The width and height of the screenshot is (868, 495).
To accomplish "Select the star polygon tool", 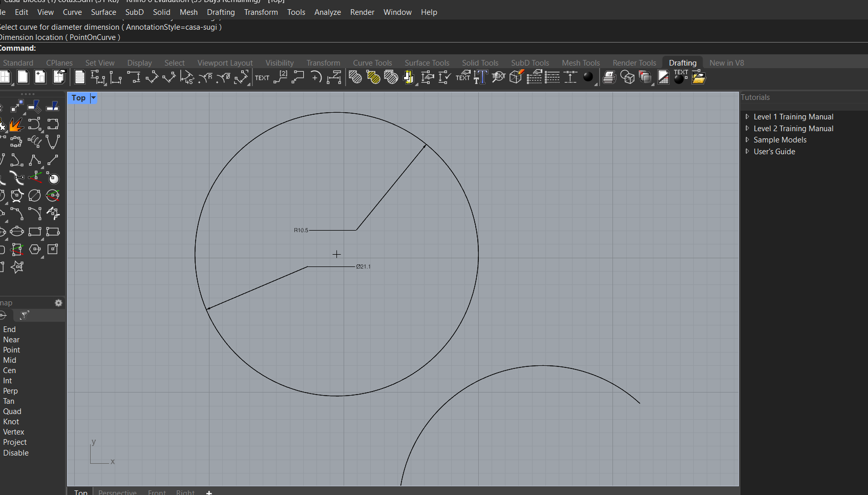I will pos(17,267).
